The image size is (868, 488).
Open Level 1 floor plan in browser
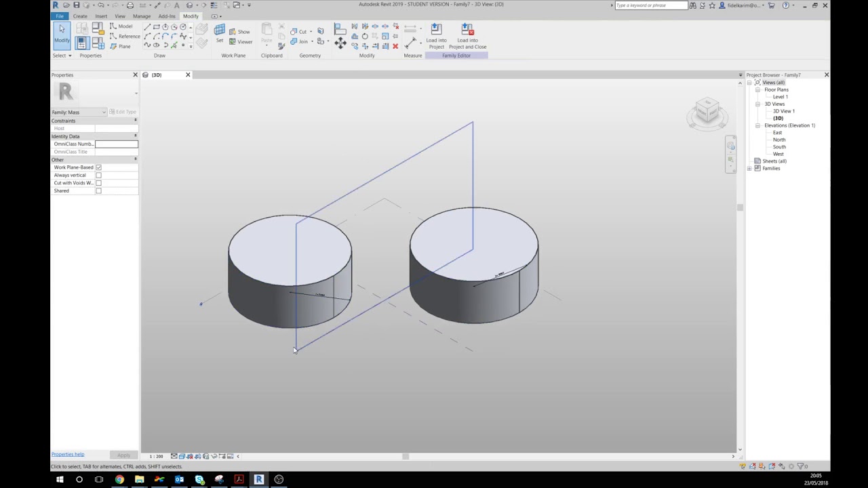coord(781,97)
